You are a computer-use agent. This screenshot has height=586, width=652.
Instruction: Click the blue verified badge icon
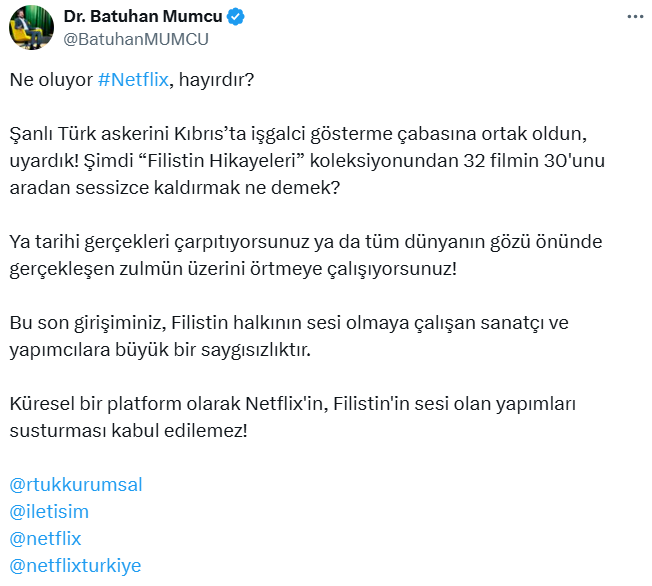[236, 17]
